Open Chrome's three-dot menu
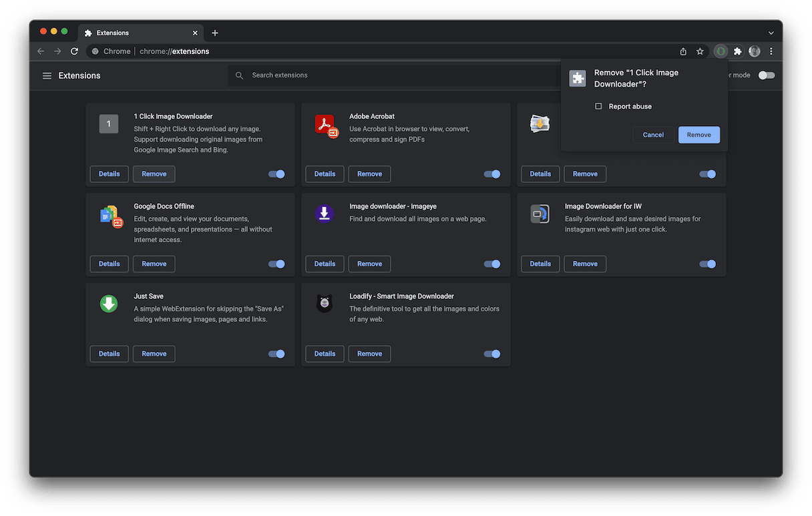The image size is (812, 516). (x=771, y=51)
